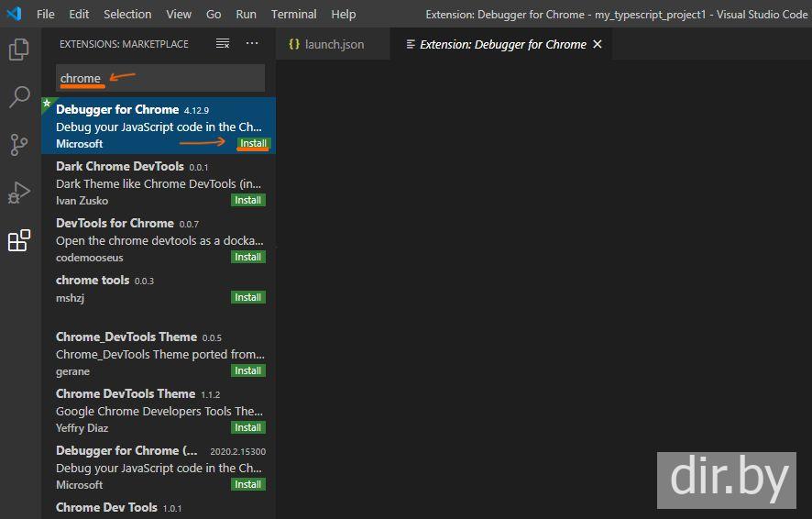Install Debugger for Chrome 4.12.9

pyautogui.click(x=253, y=143)
